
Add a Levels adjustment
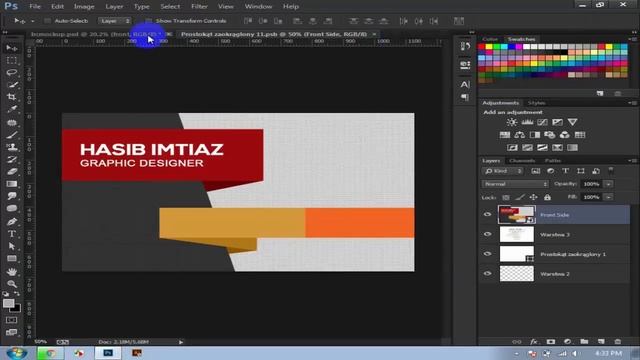coord(527,122)
